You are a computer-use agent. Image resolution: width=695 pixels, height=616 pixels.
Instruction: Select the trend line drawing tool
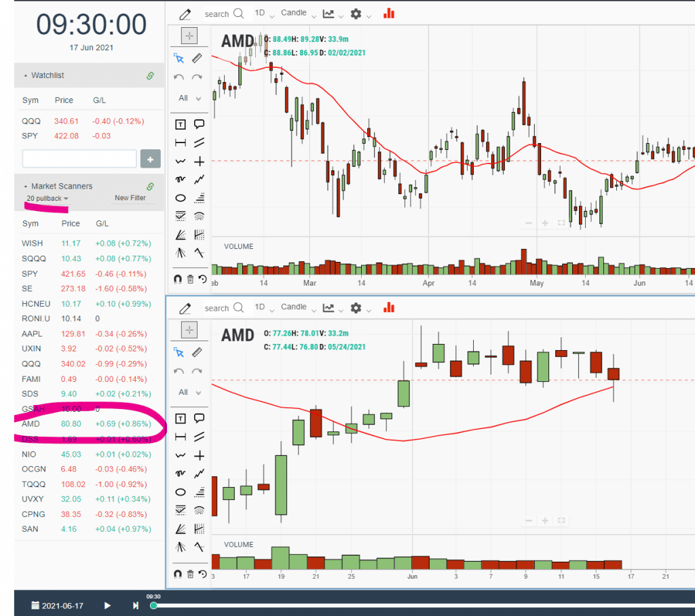point(200,142)
